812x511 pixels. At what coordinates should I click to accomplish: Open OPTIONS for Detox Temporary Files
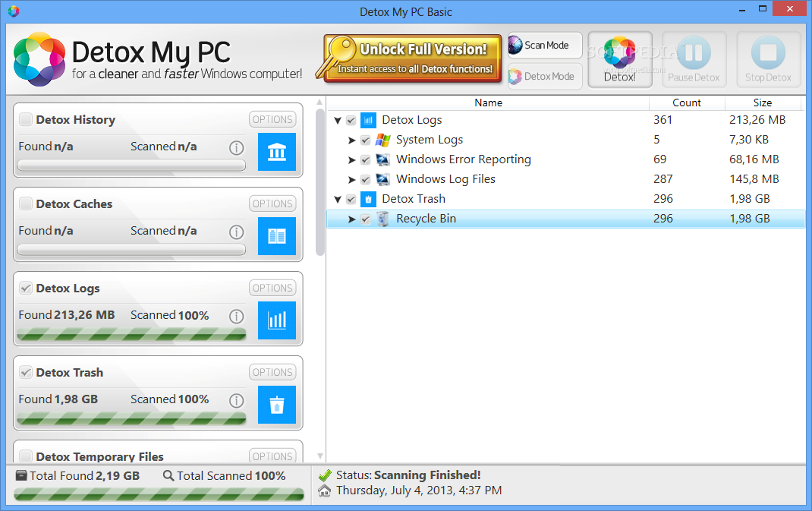tap(272, 456)
